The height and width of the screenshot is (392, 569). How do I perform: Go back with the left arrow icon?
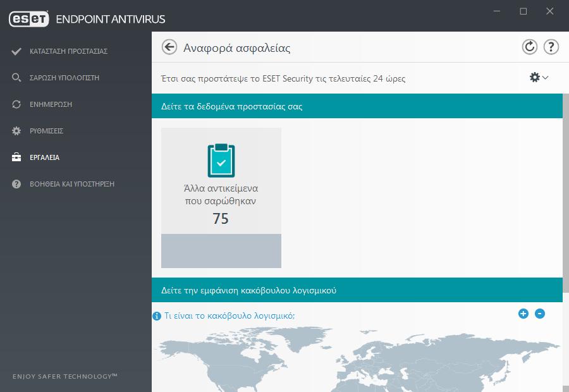pos(169,47)
